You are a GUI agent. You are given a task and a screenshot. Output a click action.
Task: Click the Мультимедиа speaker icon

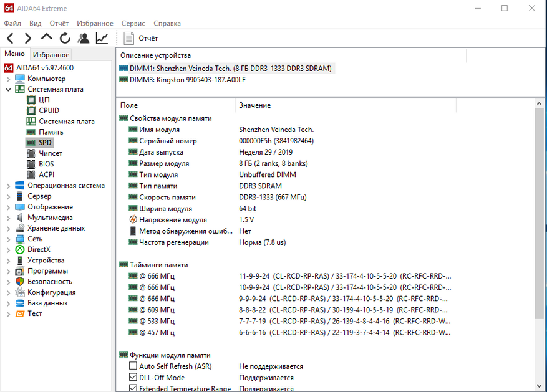click(20, 218)
